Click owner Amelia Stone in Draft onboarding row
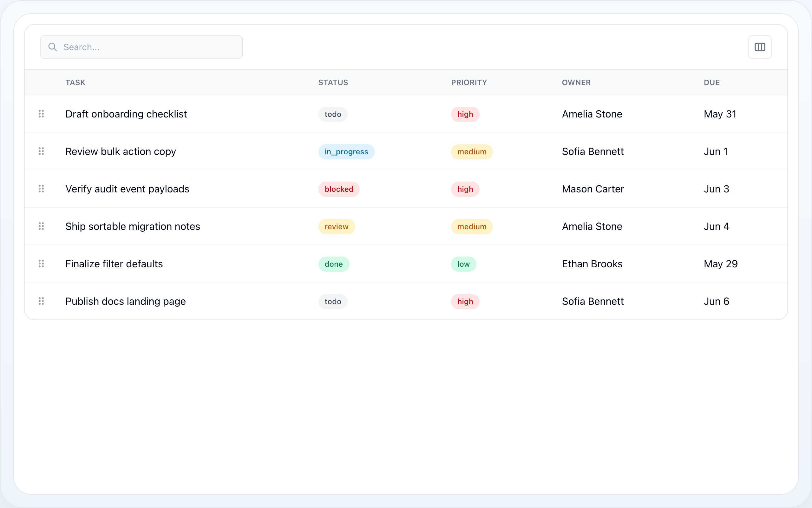812x508 pixels. coord(592,114)
